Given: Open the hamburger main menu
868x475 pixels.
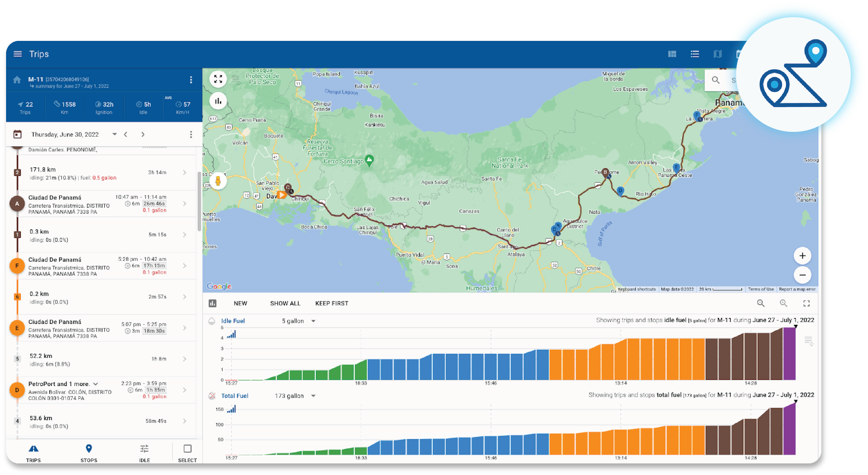Looking at the screenshot, I should pyautogui.click(x=17, y=54).
